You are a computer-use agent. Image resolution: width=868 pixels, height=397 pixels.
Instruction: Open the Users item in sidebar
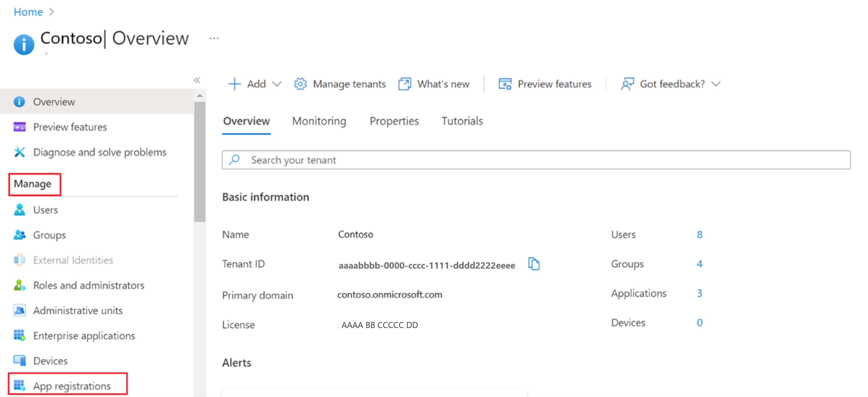(46, 210)
